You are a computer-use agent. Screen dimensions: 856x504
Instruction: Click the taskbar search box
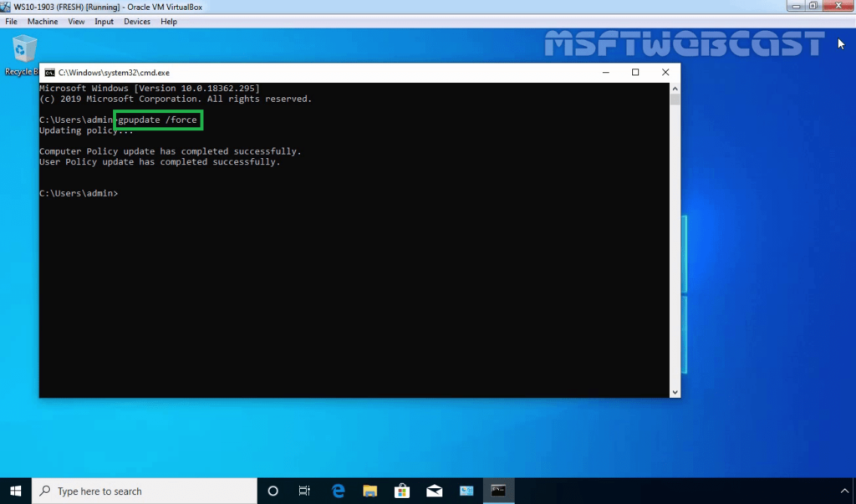[144, 491]
